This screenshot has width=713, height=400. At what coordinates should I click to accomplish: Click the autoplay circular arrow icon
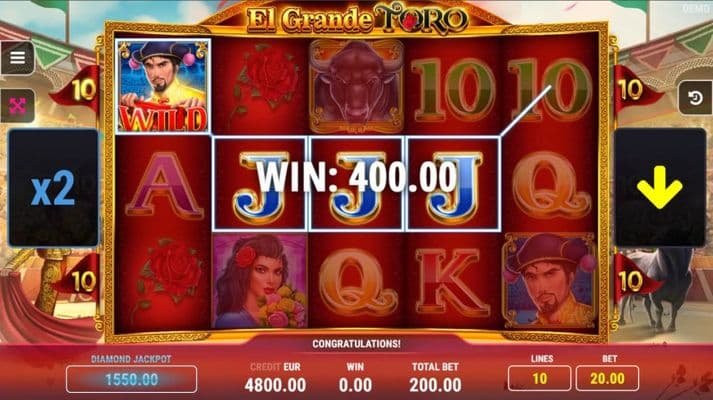(x=695, y=97)
